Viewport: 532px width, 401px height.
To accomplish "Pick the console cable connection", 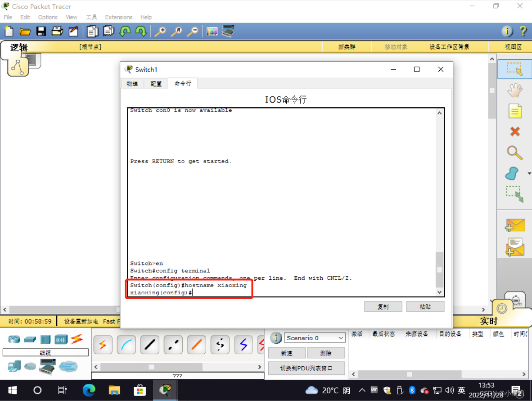I will [126, 345].
